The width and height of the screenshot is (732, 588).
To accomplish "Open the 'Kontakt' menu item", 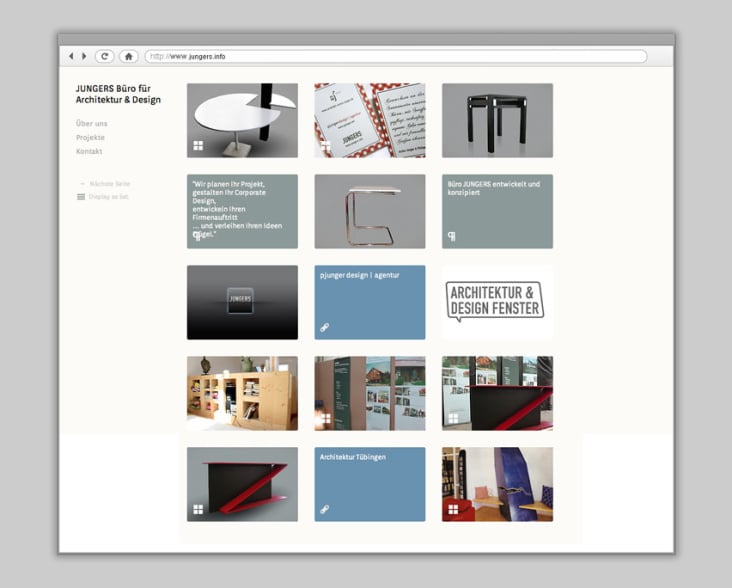I will click(89, 151).
